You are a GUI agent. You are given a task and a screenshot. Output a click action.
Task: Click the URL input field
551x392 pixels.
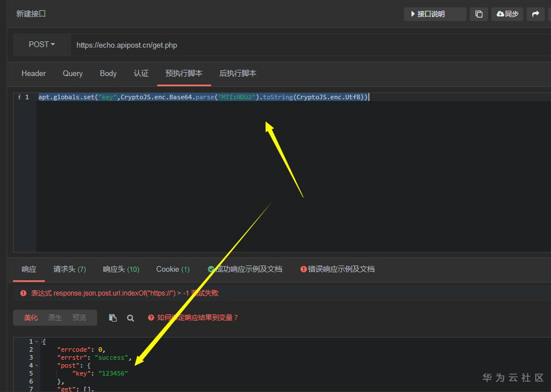click(x=310, y=45)
